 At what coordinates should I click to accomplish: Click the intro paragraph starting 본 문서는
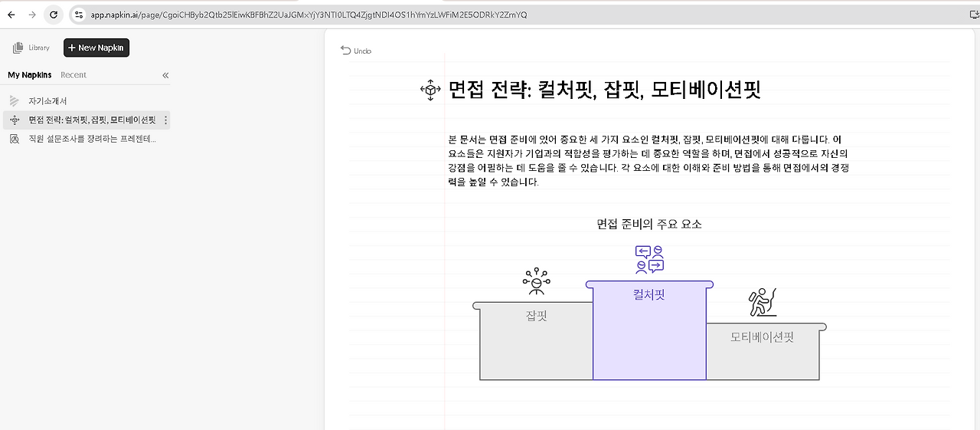pyautogui.click(x=648, y=161)
